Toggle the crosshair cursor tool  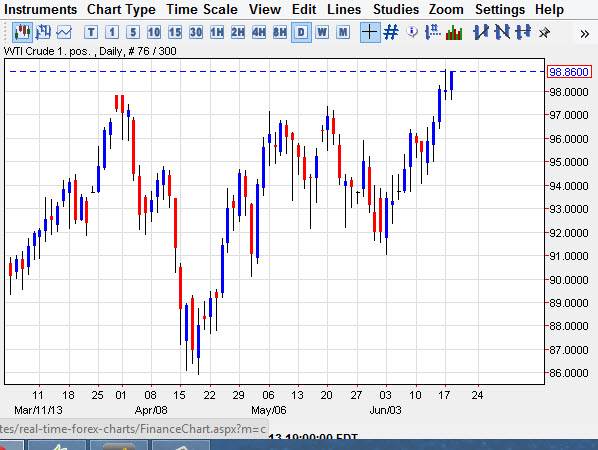click(370, 32)
